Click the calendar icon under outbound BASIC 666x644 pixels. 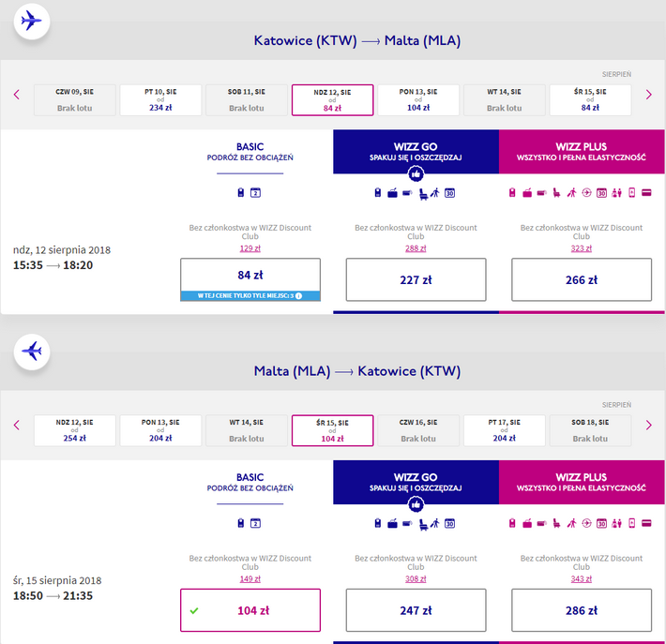click(x=254, y=193)
